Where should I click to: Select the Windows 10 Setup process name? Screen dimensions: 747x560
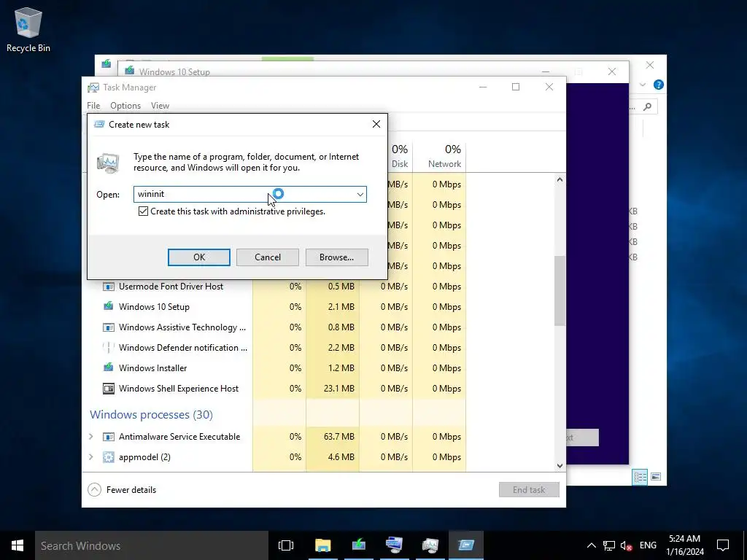coord(154,307)
